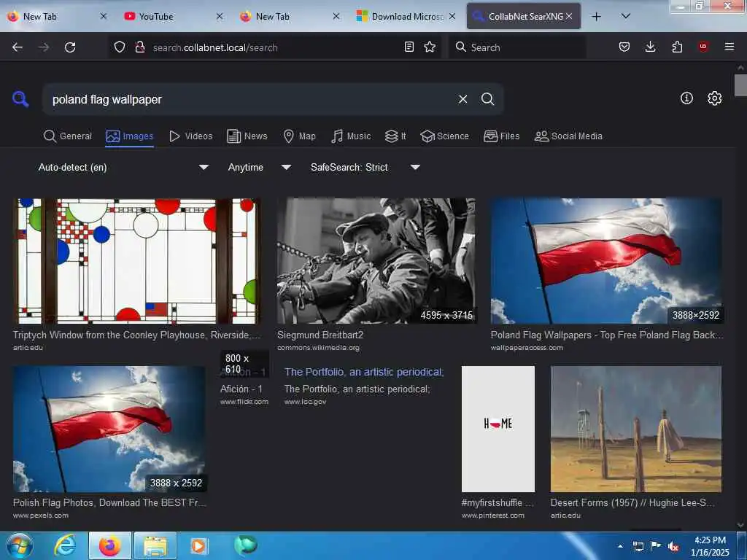Open Desert Forms (1957) result title

[632, 502]
